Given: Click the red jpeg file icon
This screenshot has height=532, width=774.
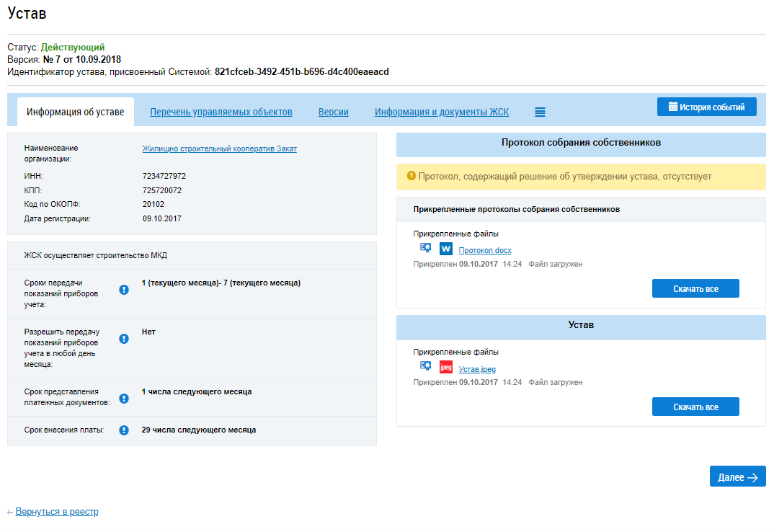Looking at the screenshot, I should tap(446, 368).
